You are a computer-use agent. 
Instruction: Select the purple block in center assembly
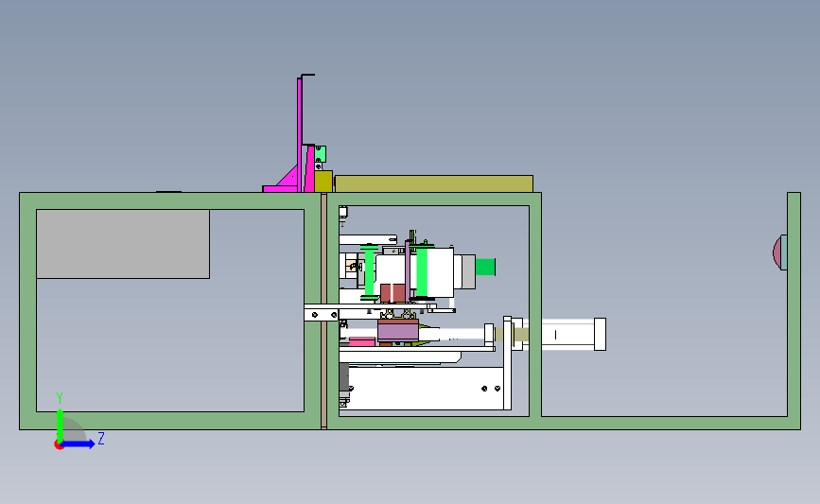(x=398, y=332)
